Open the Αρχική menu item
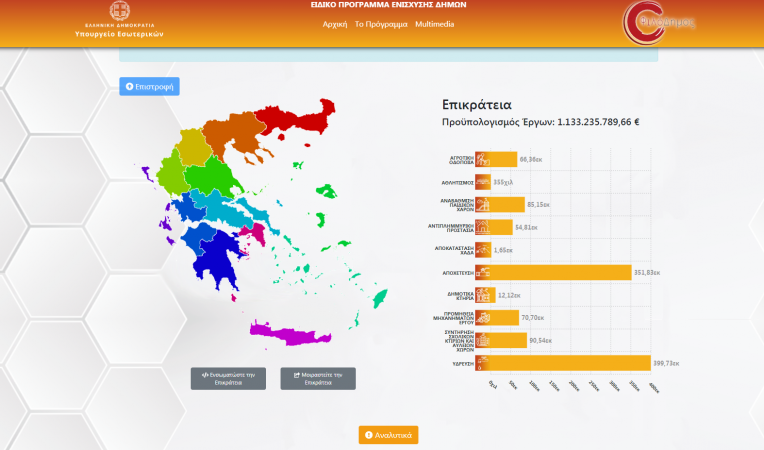The height and width of the screenshot is (450, 764). [x=334, y=23]
